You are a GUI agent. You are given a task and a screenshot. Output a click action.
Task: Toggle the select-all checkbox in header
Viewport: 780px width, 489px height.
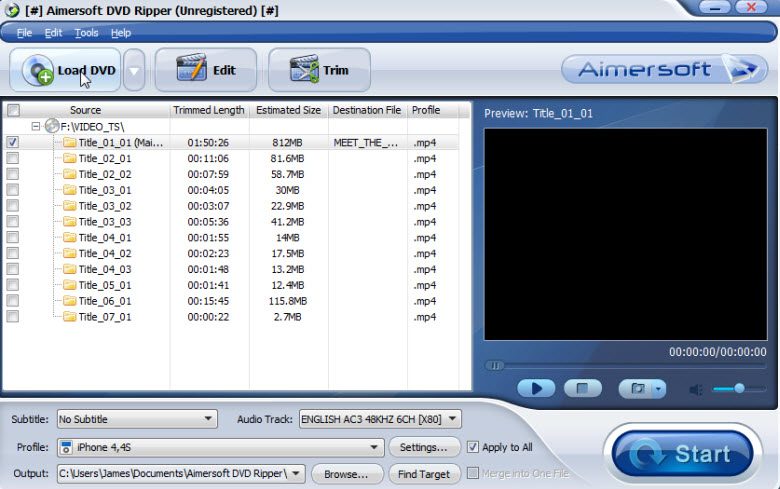(x=13, y=110)
